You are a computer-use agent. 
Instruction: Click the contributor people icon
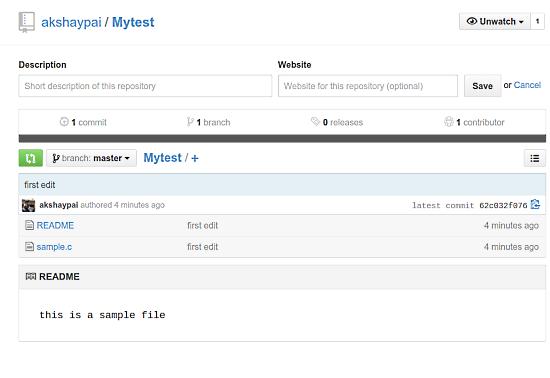point(449,121)
